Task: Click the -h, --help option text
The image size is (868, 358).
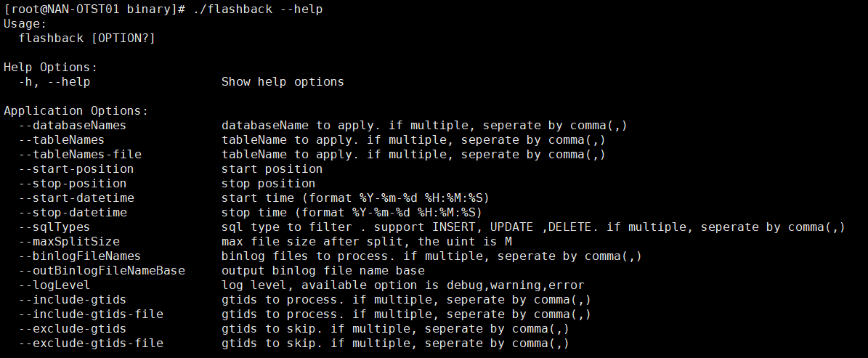Action: pyautogui.click(x=54, y=83)
